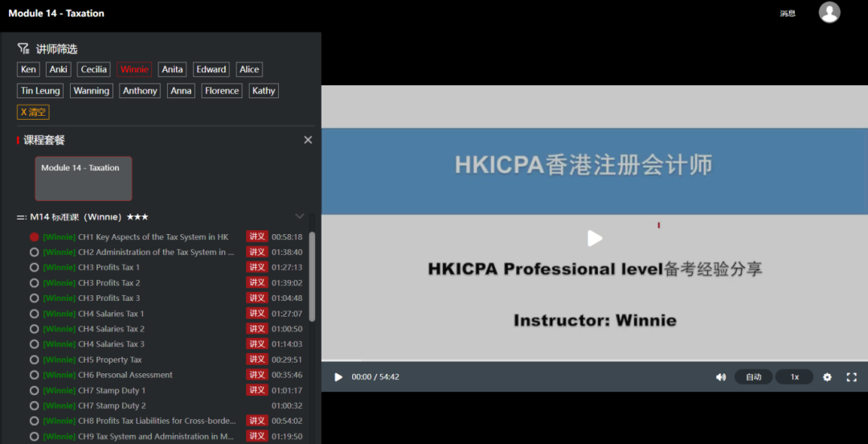The height and width of the screenshot is (444, 868).
Task: Select CH4 Salaries Tax 1 radio button
Action: click(x=35, y=314)
